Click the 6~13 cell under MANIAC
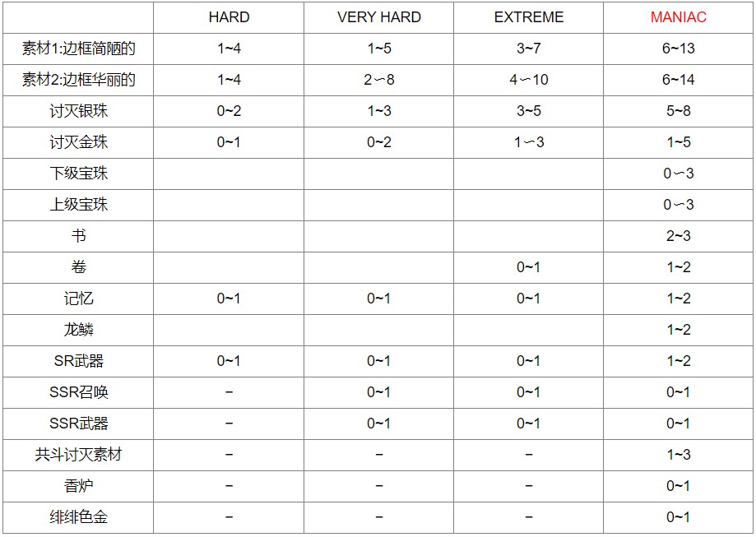Screen dimensions: 756x537 point(678,49)
